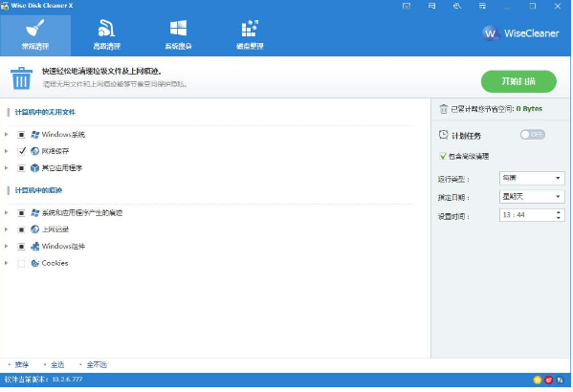Click the 推荐 link at bottom
573x392 pixels.
coord(22,364)
